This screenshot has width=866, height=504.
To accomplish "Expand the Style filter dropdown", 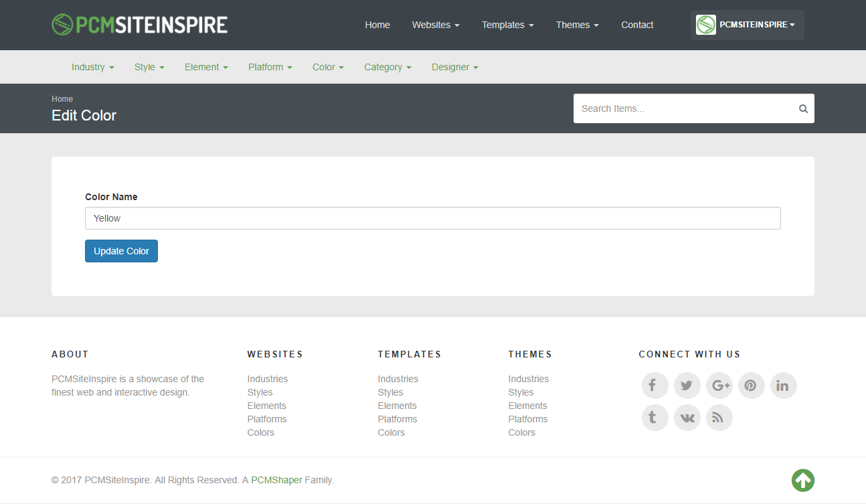I will (x=149, y=67).
